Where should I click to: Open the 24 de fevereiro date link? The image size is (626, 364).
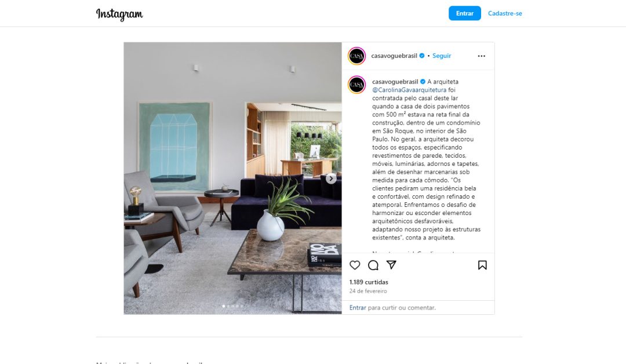pos(368,291)
